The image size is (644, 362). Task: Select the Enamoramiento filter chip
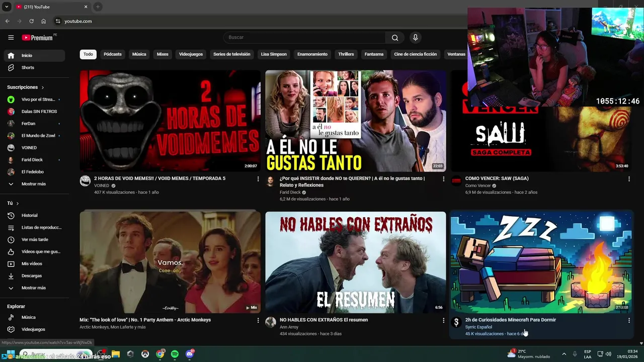pos(312,54)
